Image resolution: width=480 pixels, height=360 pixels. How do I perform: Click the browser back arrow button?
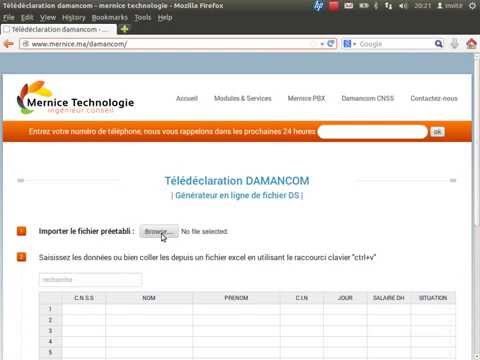tap(8, 44)
